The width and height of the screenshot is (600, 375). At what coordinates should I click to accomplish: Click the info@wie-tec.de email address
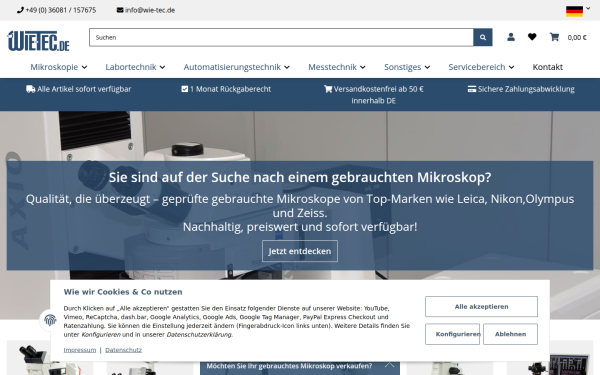point(150,10)
